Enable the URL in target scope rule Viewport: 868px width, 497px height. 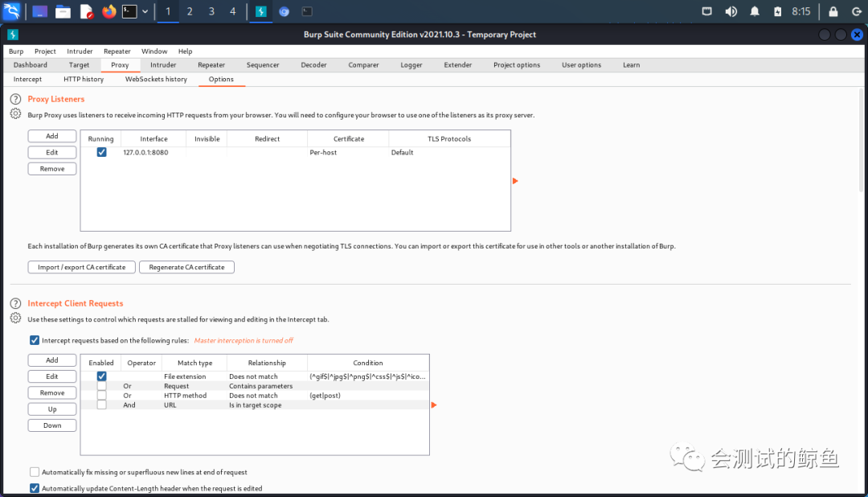point(101,405)
